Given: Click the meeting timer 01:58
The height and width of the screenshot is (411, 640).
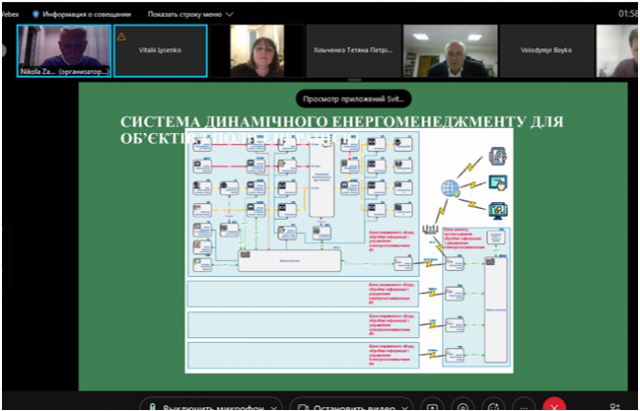Looking at the screenshot, I should (x=628, y=14).
